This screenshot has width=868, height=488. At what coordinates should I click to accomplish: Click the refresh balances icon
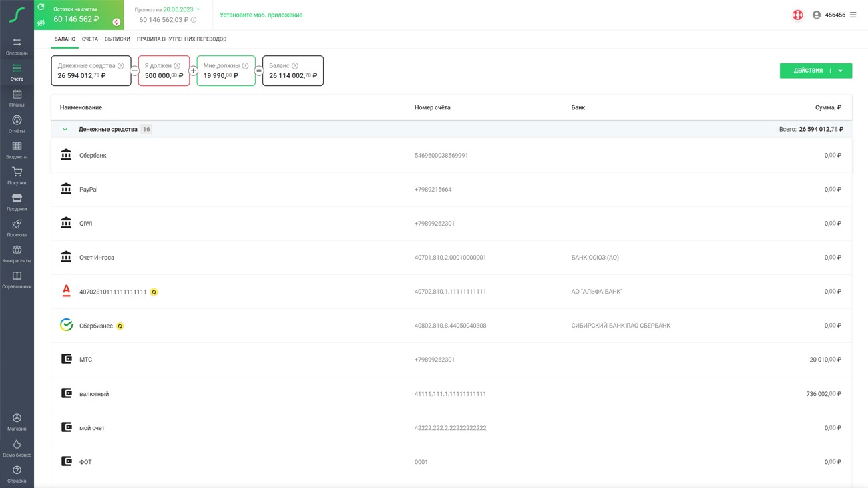tap(41, 7)
